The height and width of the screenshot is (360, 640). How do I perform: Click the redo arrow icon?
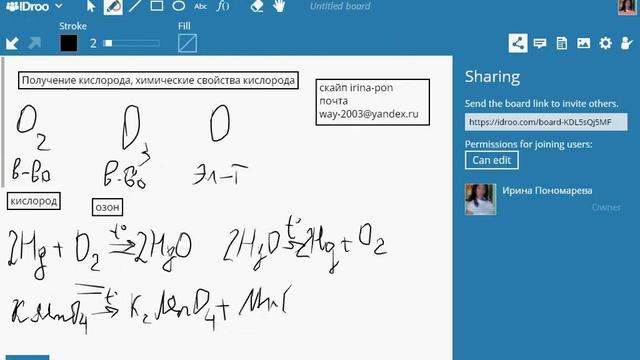(35, 43)
